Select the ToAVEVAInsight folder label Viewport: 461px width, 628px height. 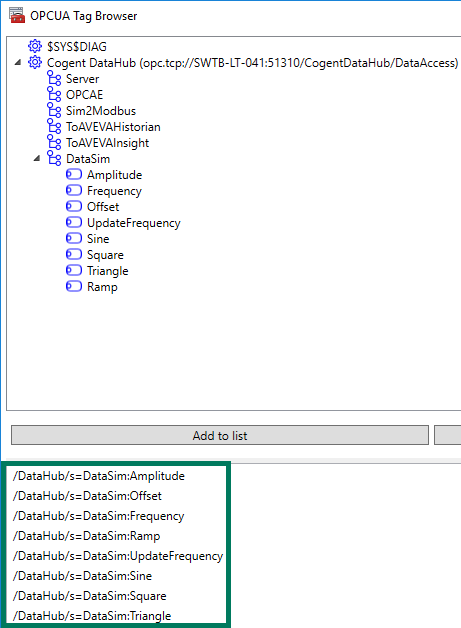pyautogui.click(x=108, y=143)
